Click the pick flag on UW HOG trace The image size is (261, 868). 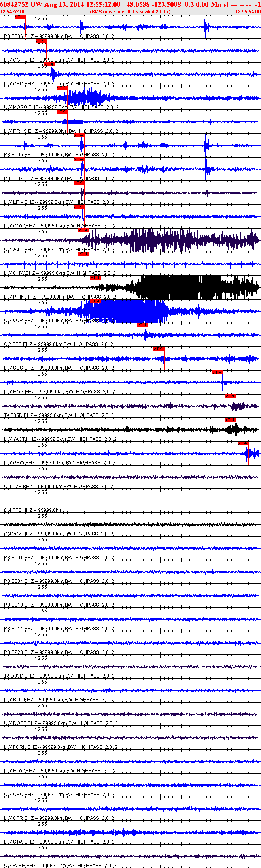click(217, 372)
